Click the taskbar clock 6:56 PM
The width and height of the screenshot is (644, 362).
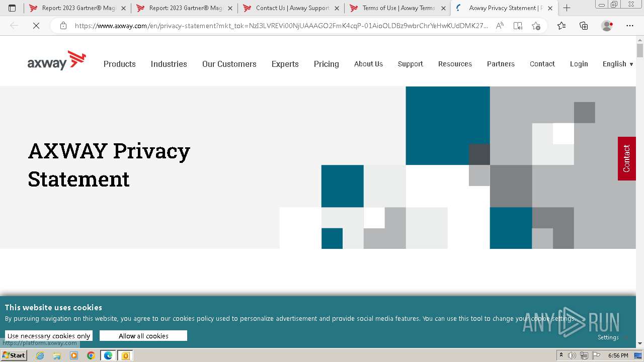coord(618,355)
